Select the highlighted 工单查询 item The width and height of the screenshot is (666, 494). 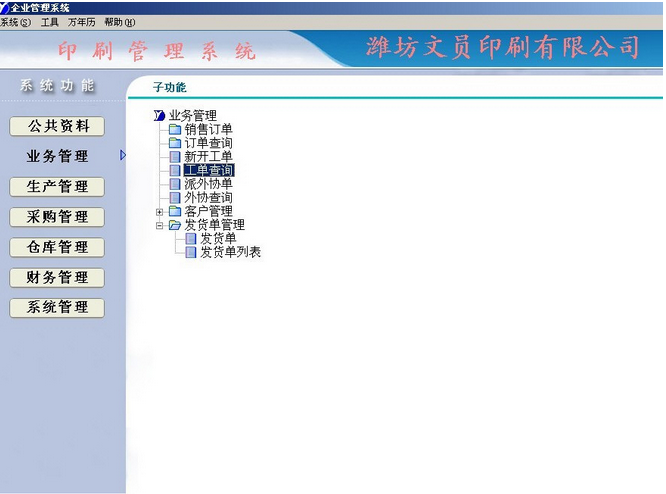click(x=209, y=170)
